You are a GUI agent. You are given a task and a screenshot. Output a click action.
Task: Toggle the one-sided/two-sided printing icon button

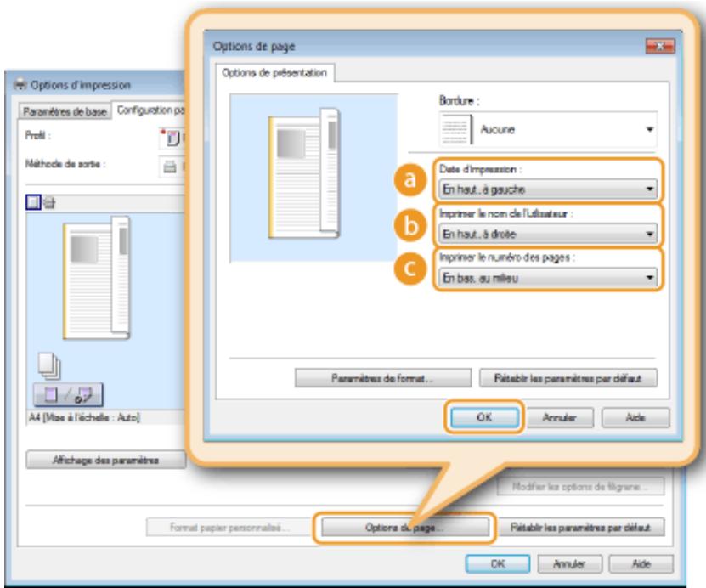point(68,395)
